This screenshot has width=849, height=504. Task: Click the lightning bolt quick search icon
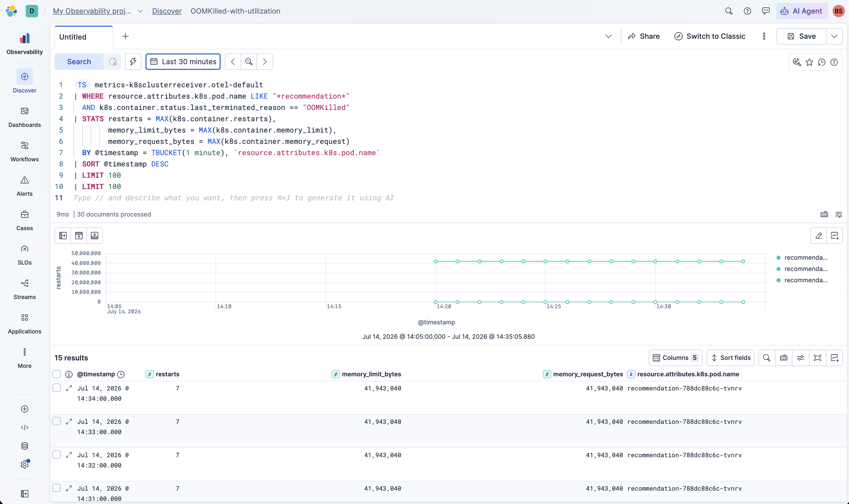[x=133, y=61]
